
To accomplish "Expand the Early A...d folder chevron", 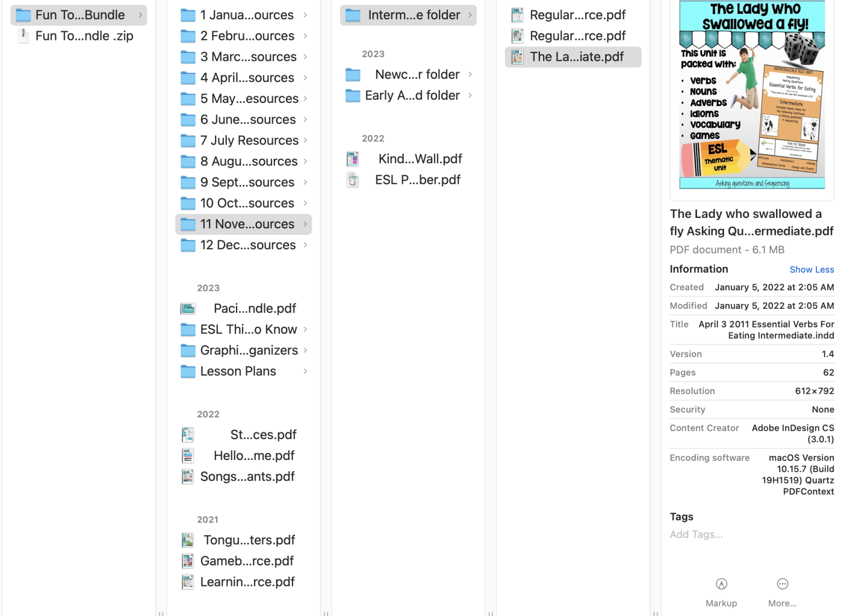I will pos(470,95).
